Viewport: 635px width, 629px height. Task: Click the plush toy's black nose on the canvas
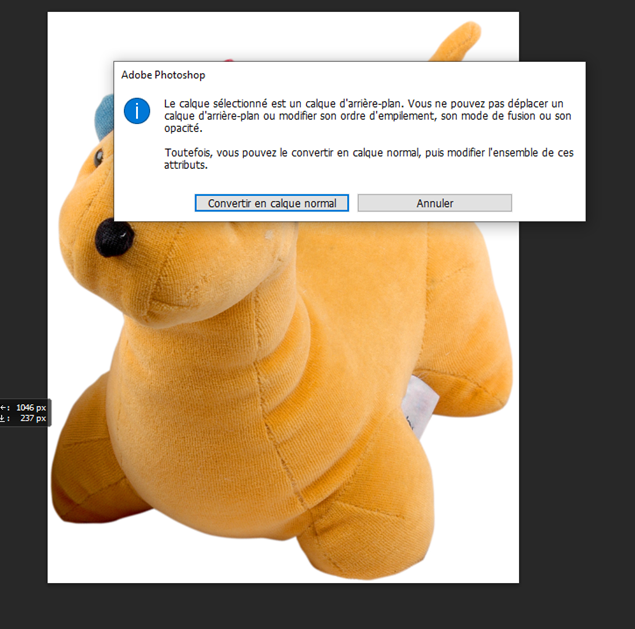click(x=115, y=238)
